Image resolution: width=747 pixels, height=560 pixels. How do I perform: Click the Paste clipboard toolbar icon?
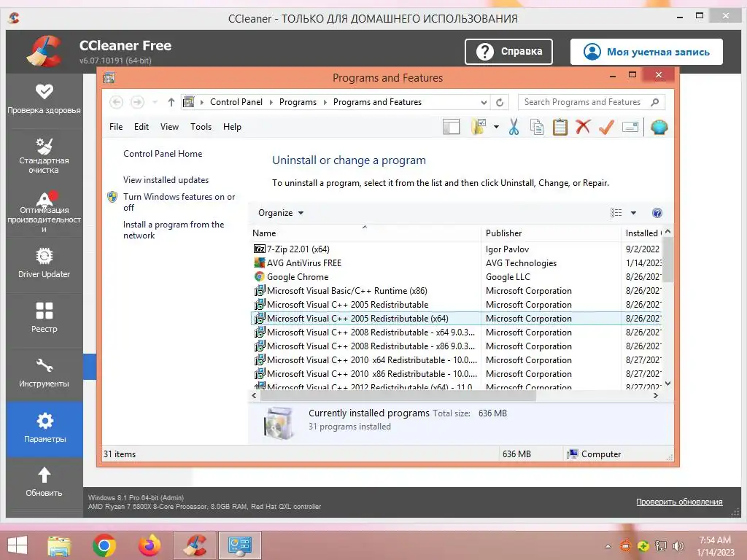(560, 127)
